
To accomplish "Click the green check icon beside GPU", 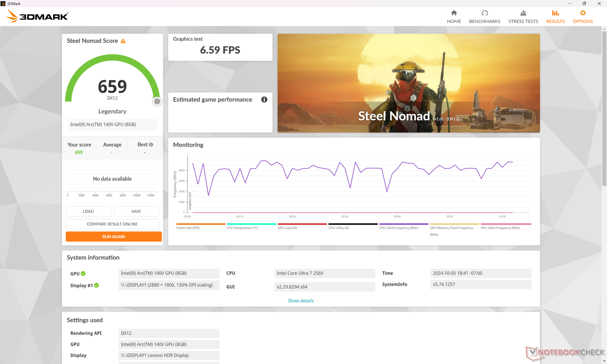I will 83,274.
